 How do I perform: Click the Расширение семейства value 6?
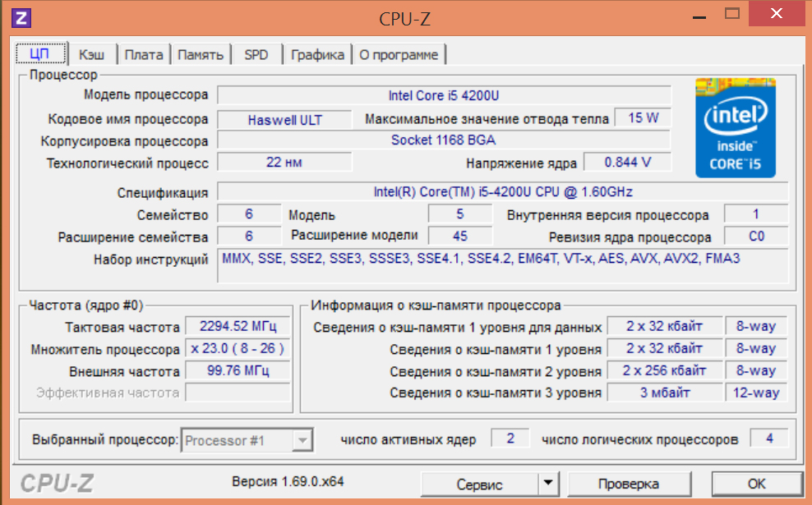click(249, 236)
